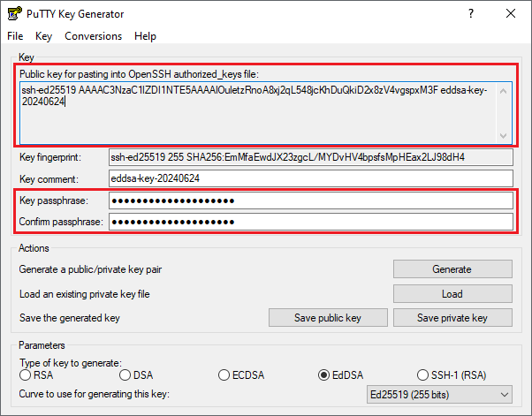
Task: Open the Key menu
Action: (x=44, y=36)
